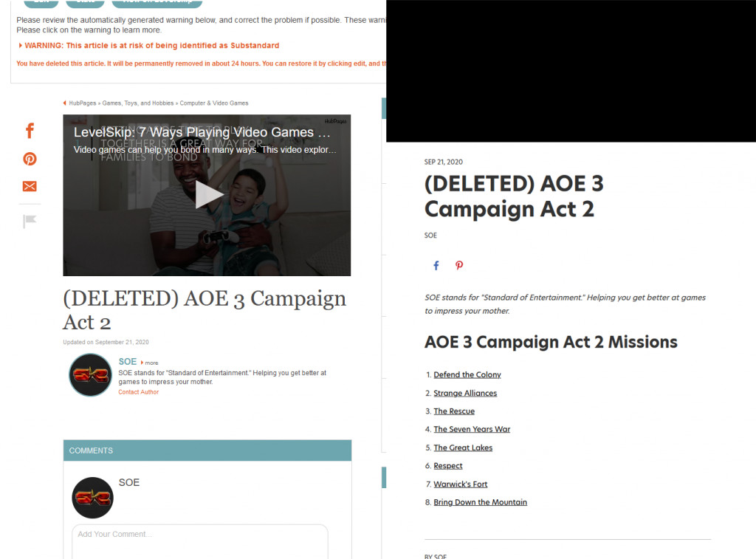Click the video title LevelSkip: 7 Ways

pyautogui.click(x=202, y=132)
